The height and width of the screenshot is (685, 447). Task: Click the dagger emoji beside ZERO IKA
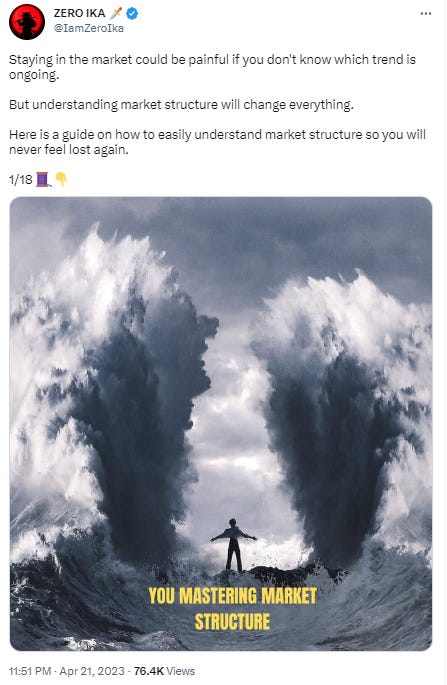tap(116, 14)
